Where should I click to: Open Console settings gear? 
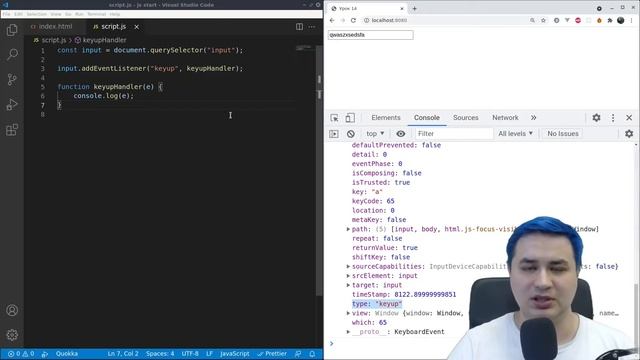pos(629,133)
